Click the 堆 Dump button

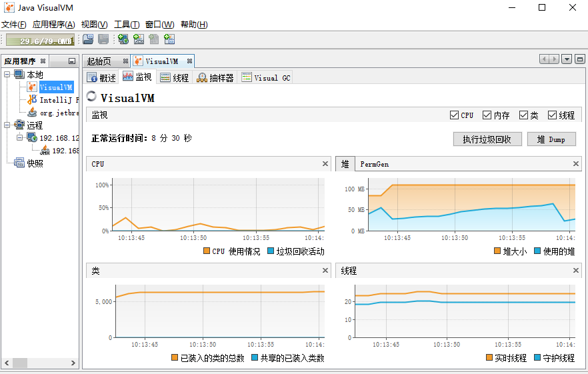[551, 139]
